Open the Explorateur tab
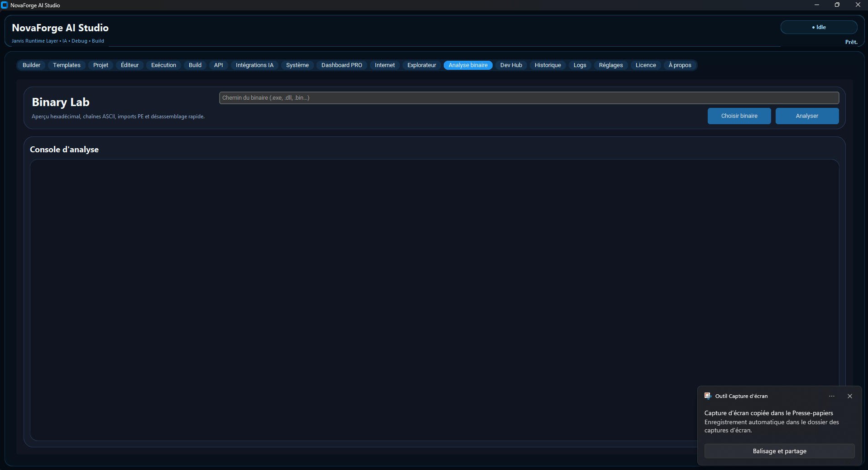 (422, 65)
